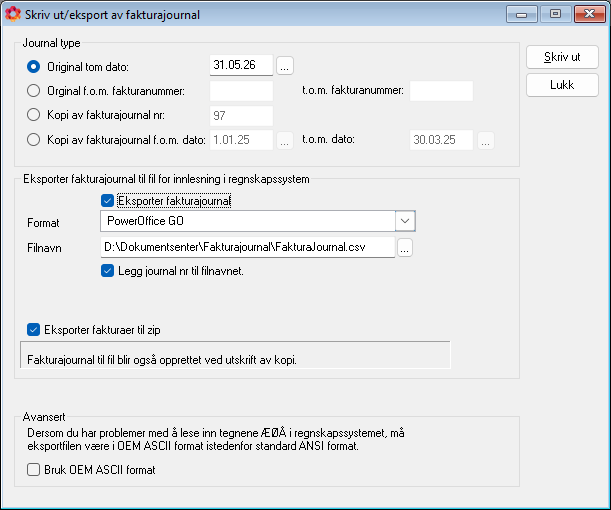The image size is (611, 510).
Task: Click the 'Skriv ut' button
Action: (x=562, y=57)
